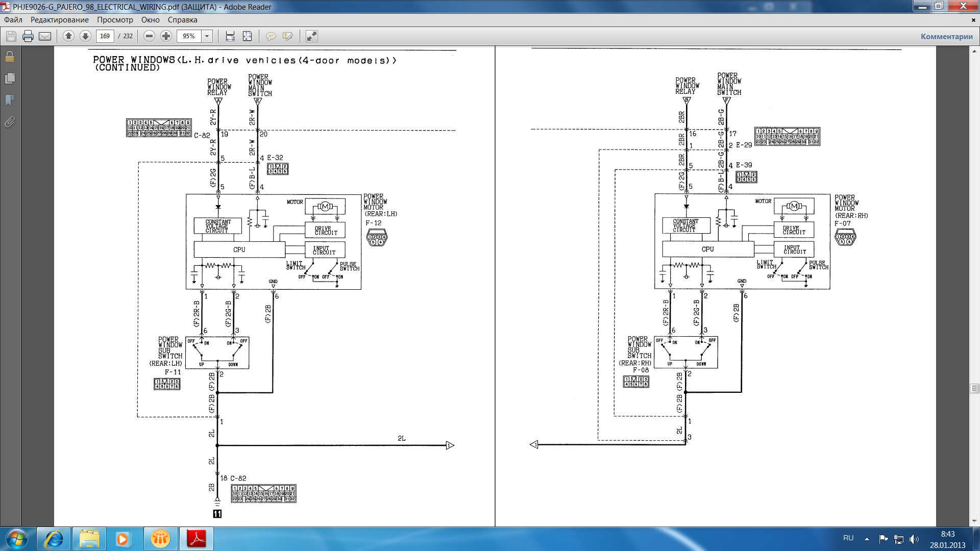Toggle page thumbnails side panel
Screen dimensions: 980x551
(10, 79)
